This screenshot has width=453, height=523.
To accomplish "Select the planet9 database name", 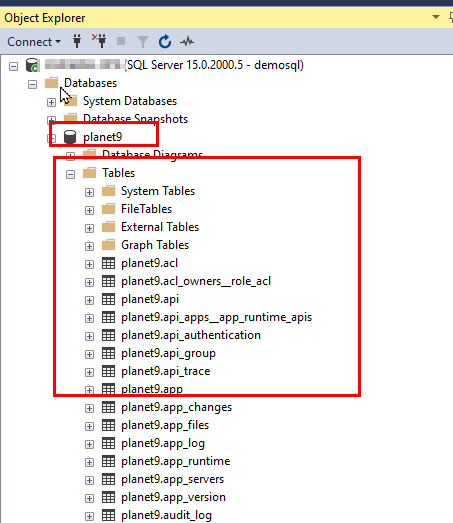I will [102, 137].
